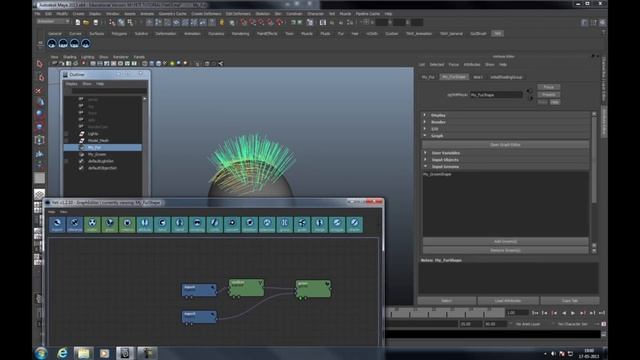Expand the I/O section in Attribute Editor
The image size is (640, 360).
505,129
